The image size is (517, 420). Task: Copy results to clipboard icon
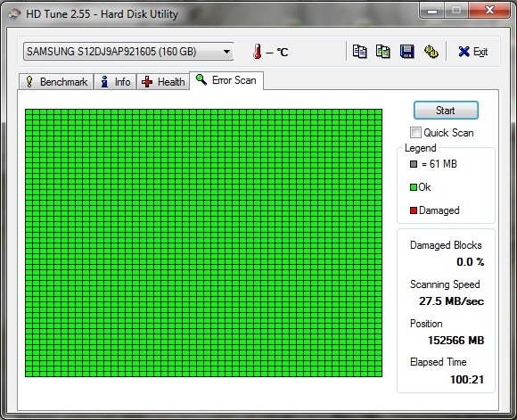click(359, 52)
